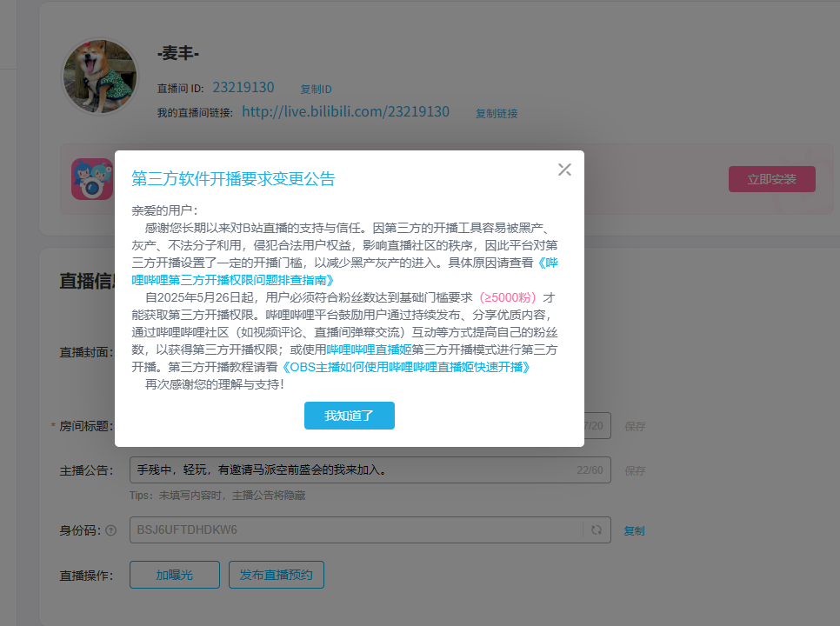Open OBS主播如何使用哔哩哔哩直播姬快速开播 tutorial link
This screenshot has width=840, height=626.
pos(405,368)
